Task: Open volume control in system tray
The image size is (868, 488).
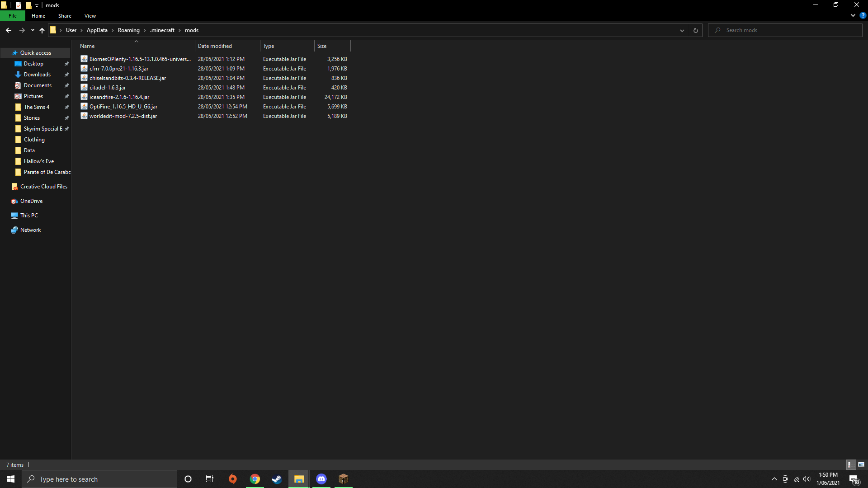Action: pos(807,479)
